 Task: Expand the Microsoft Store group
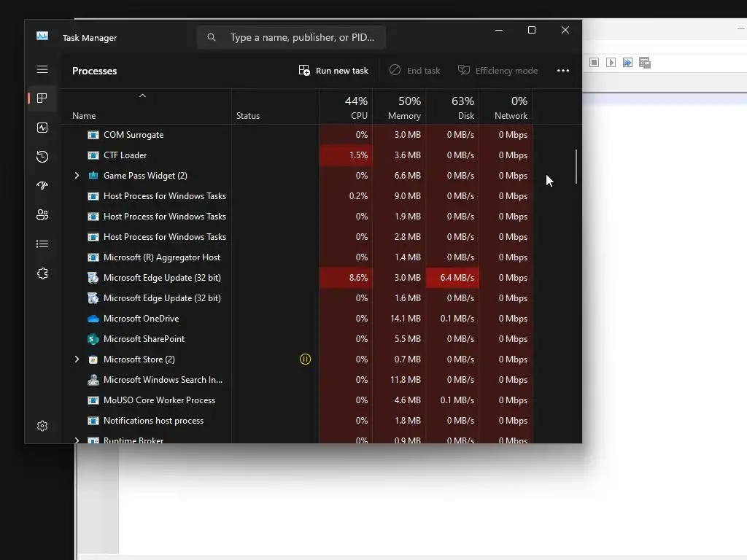[x=77, y=359]
